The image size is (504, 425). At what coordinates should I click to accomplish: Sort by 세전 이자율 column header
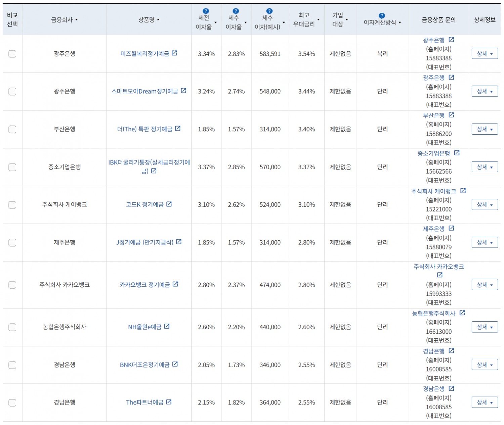[206, 22]
